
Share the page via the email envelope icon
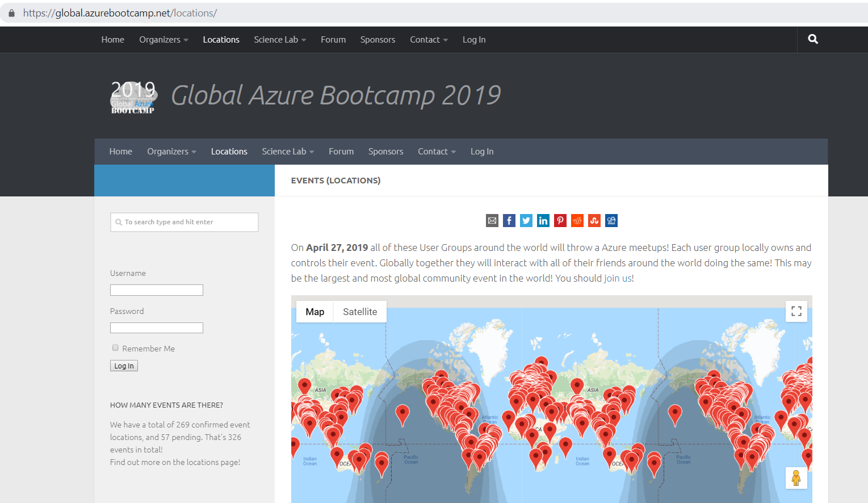click(492, 221)
